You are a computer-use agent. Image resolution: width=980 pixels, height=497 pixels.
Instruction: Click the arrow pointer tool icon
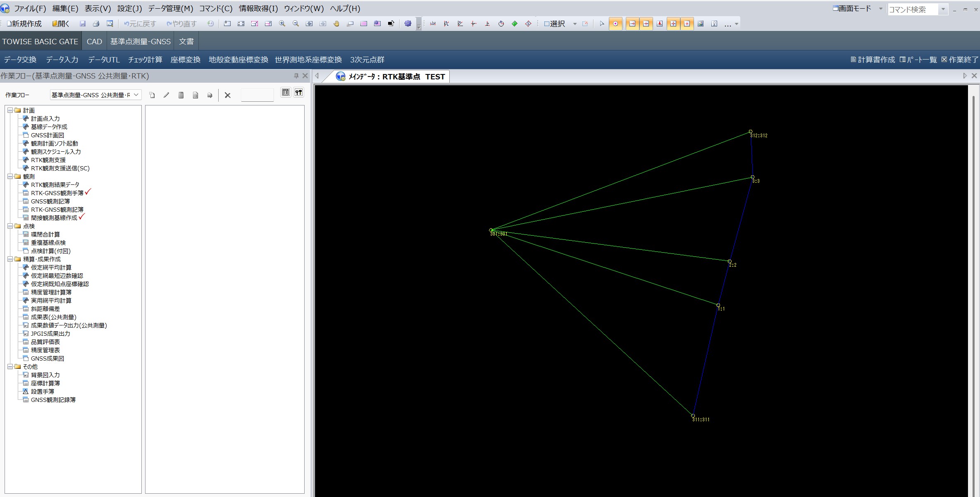(602, 24)
